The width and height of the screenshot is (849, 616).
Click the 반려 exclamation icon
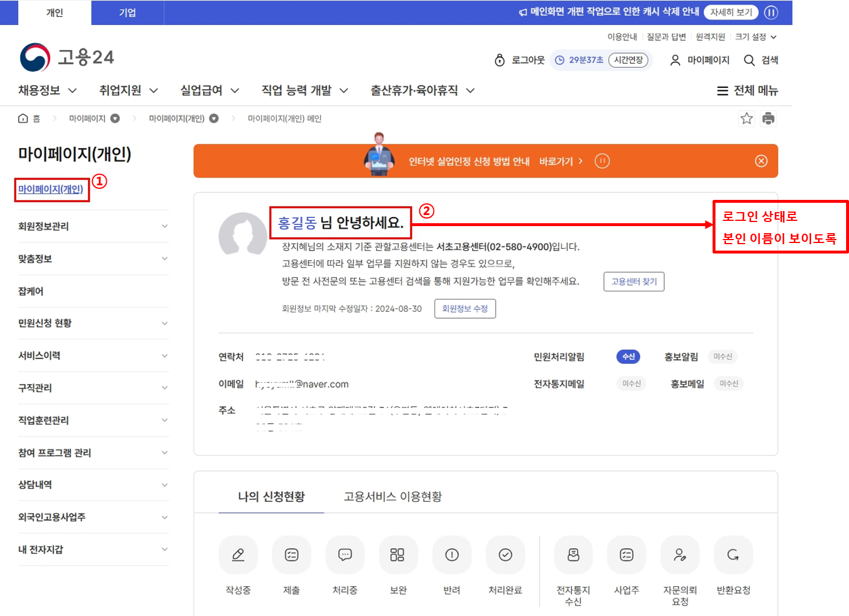[x=452, y=555]
